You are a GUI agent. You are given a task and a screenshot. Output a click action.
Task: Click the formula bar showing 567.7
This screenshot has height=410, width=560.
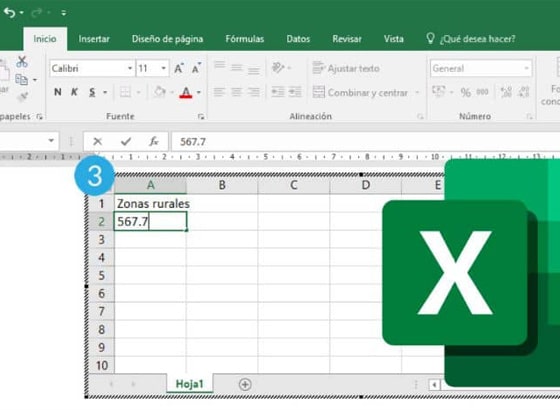[x=365, y=141]
